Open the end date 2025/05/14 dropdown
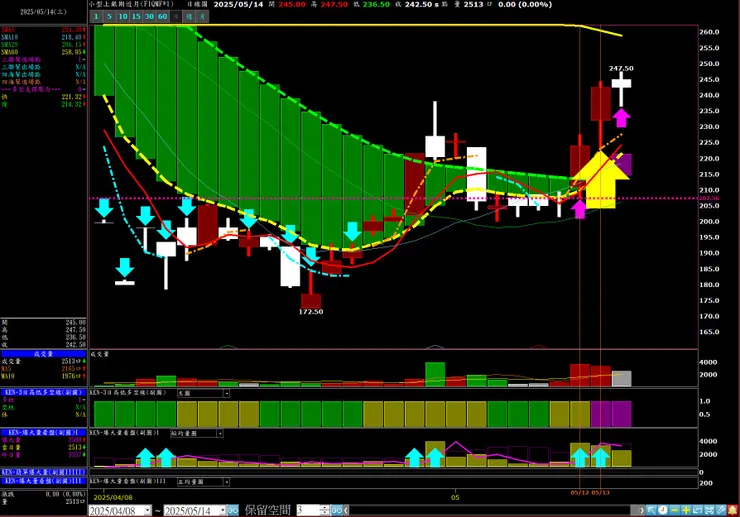The height and width of the screenshot is (517, 740). (x=222, y=510)
